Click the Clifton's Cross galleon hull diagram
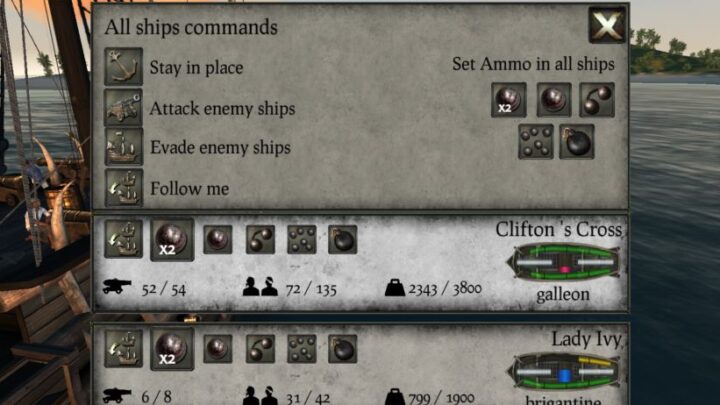The height and width of the screenshot is (405, 720). coord(564,262)
